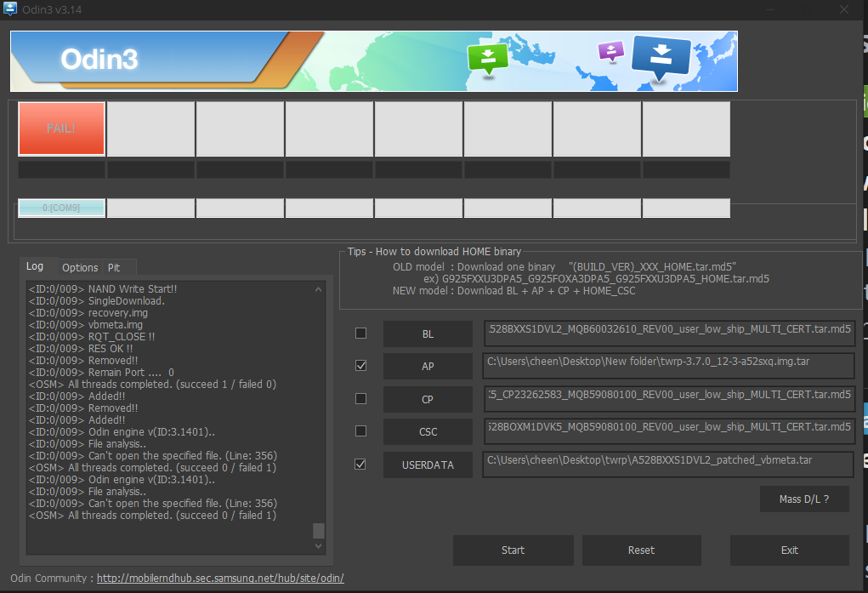This screenshot has height=593, width=868.
Task: Open the Odin Community link
Action: pos(220,578)
